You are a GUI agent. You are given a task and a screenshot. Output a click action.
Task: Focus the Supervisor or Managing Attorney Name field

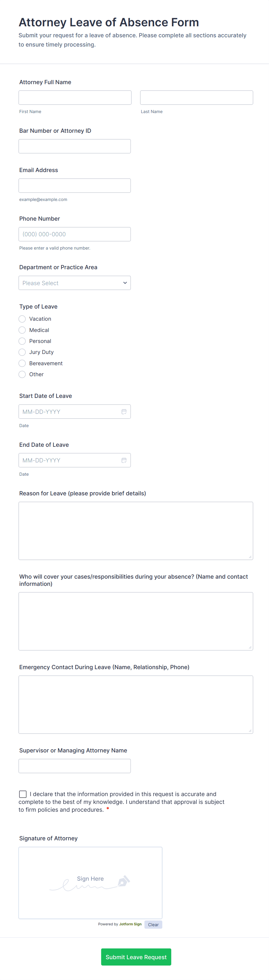tap(75, 766)
